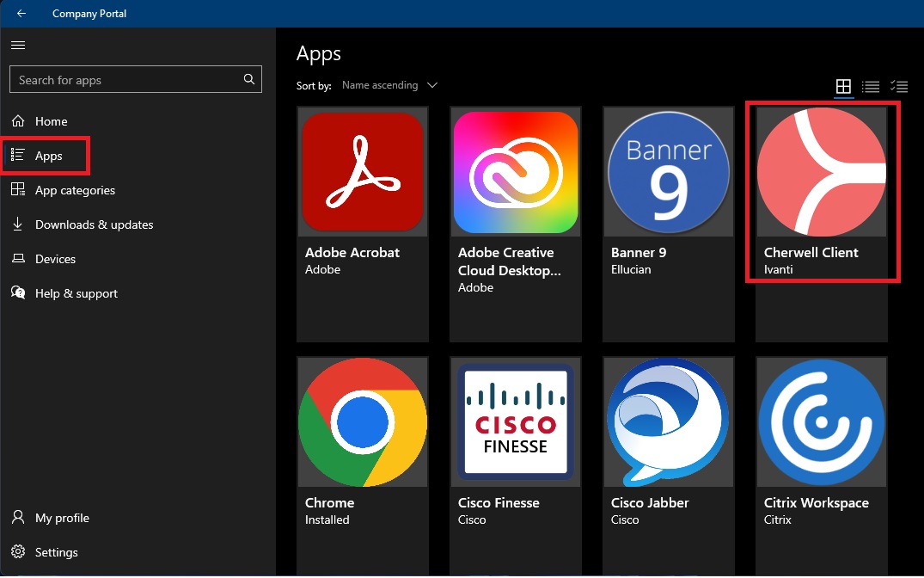Open Settings from the sidebar
924x578 pixels.
pyautogui.click(x=56, y=552)
